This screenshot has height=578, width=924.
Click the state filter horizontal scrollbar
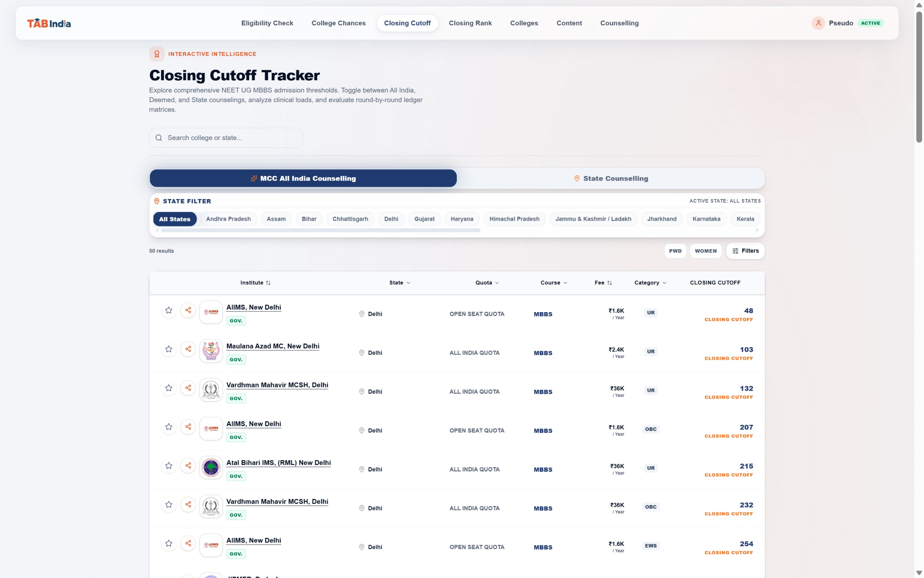(321, 230)
